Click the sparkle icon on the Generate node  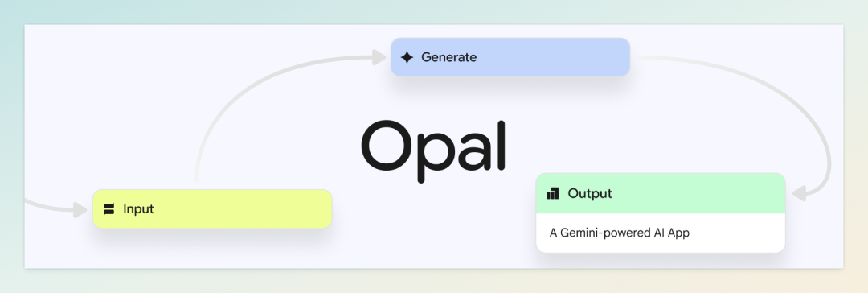point(407,57)
